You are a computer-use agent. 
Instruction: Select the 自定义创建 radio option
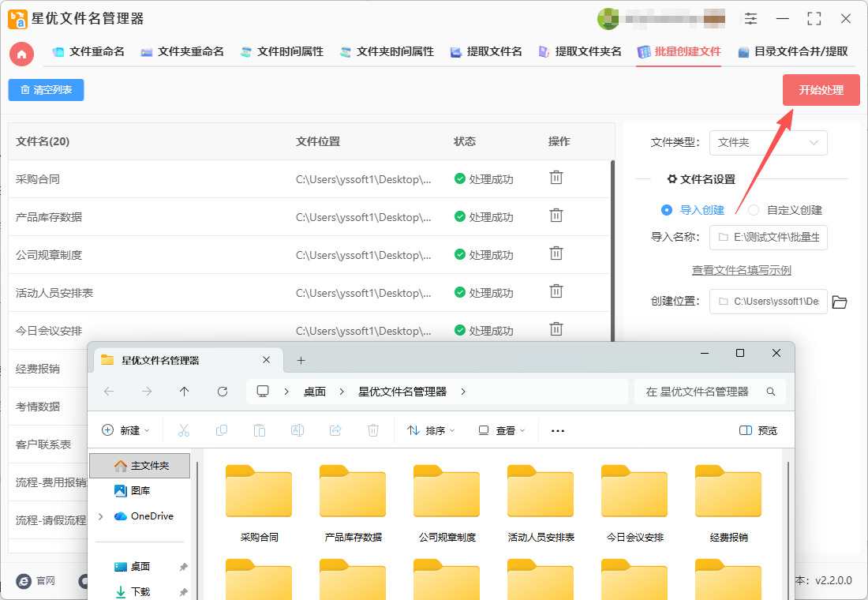pyautogui.click(x=754, y=210)
